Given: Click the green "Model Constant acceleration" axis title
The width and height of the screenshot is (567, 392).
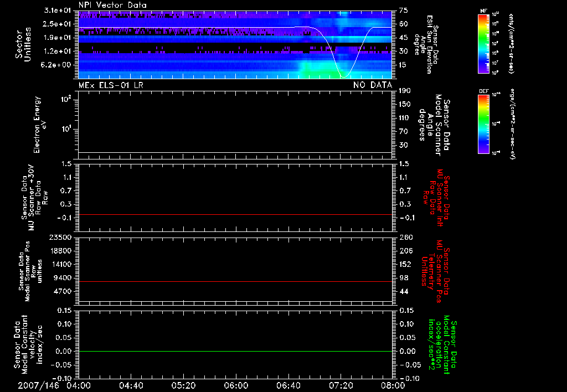Looking at the screenshot, I should coord(442,344).
